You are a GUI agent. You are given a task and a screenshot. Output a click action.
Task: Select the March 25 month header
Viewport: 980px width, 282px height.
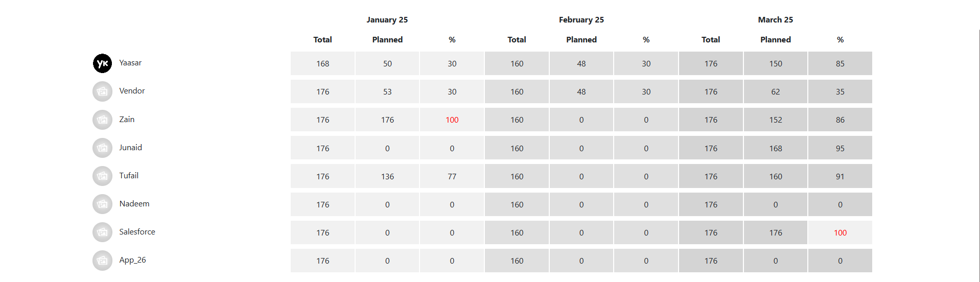tap(776, 20)
